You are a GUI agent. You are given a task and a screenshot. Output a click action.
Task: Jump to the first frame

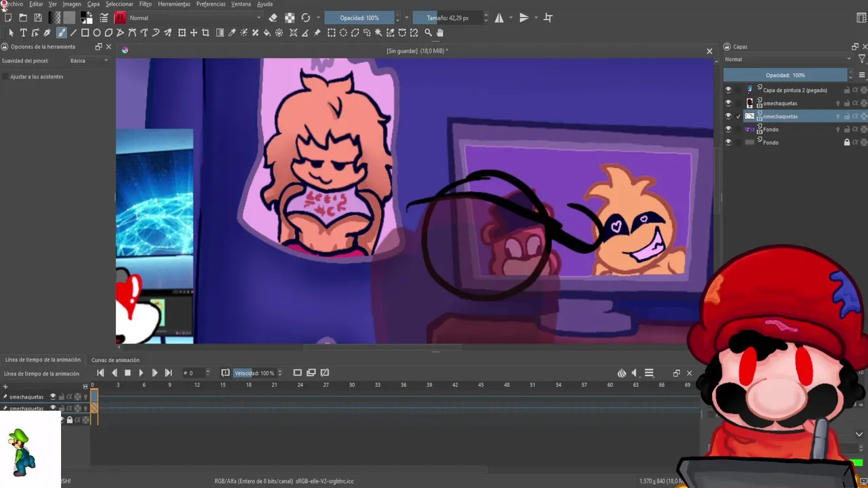[100, 373]
